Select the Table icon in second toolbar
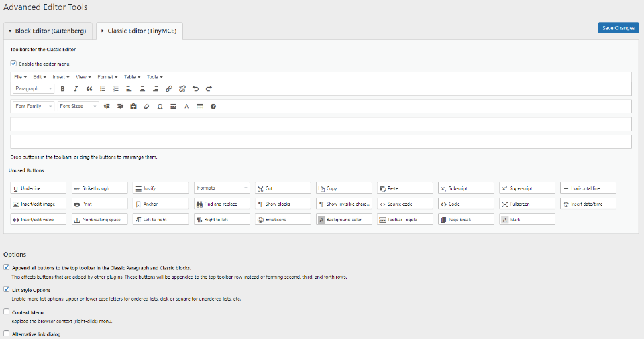Viewport: 644px width, 339px height. click(x=200, y=107)
